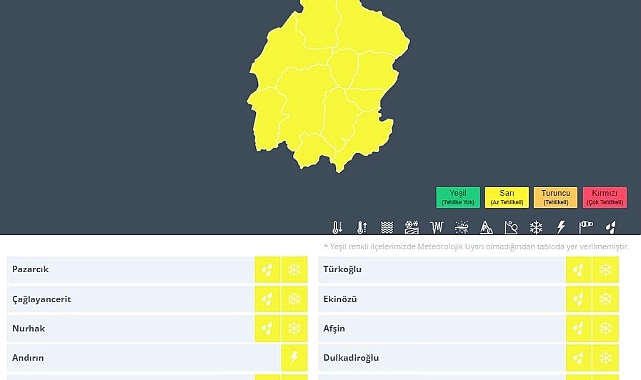Click the fog warning icon
Screen dimensions: 641x380
tap(387, 227)
